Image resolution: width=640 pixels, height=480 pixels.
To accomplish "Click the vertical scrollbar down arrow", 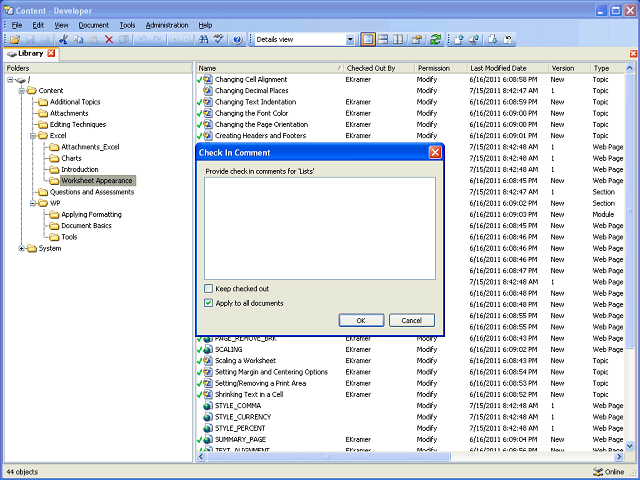I will [629, 446].
